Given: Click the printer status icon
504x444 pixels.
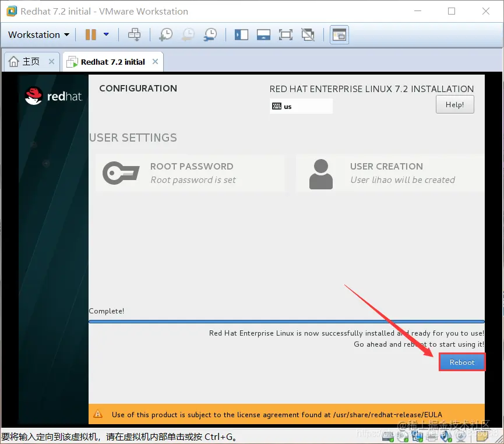Looking at the screenshot, I should click(x=432, y=436).
